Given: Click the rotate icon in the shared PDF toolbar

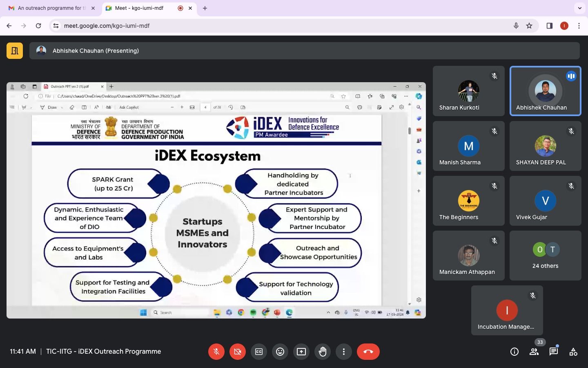Looking at the screenshot, I should (231, 108).
